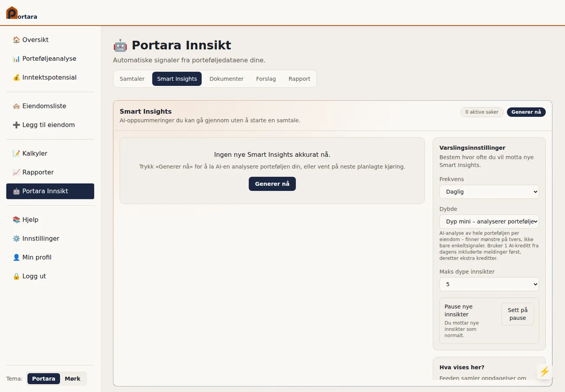Open Hjelp in the sidebar

point(50,220)
